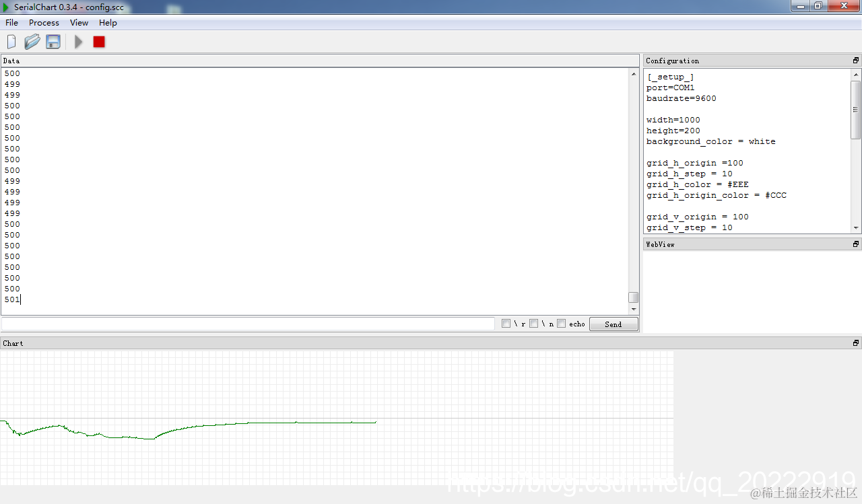
Task: Minimize the SerialChart window
Action: coord(800,5)
